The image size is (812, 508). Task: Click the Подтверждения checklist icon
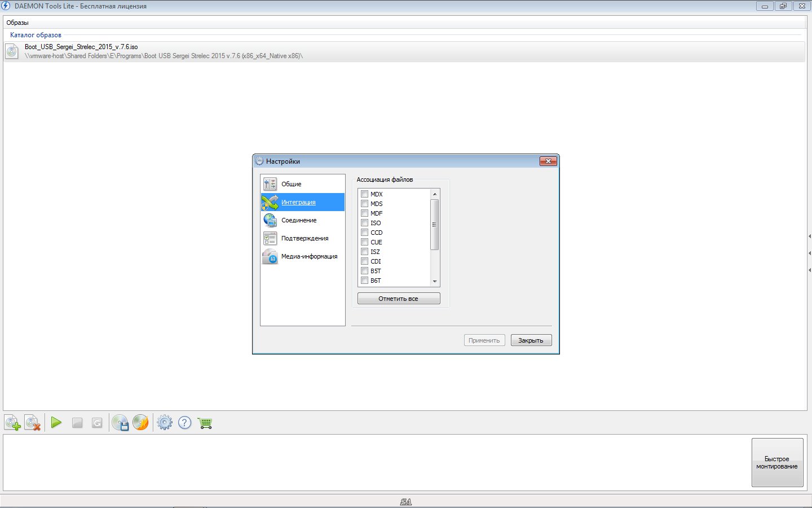[x=270, y=238]
